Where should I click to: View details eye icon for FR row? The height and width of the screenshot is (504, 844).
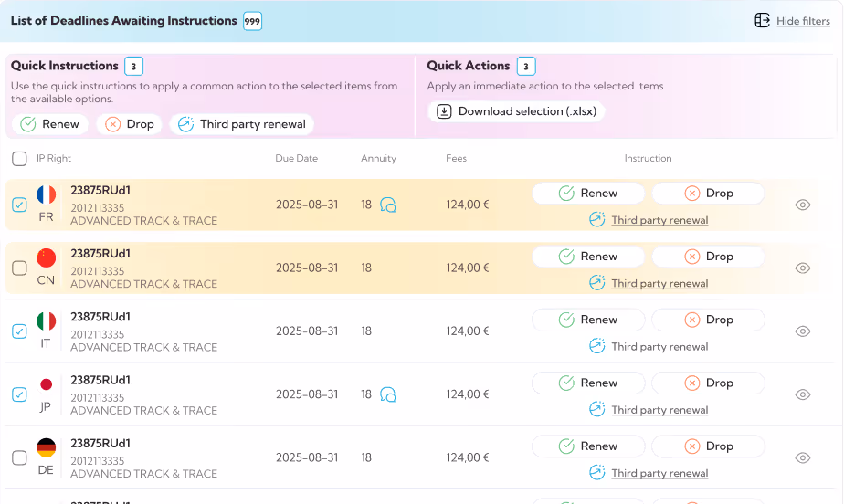803,205
